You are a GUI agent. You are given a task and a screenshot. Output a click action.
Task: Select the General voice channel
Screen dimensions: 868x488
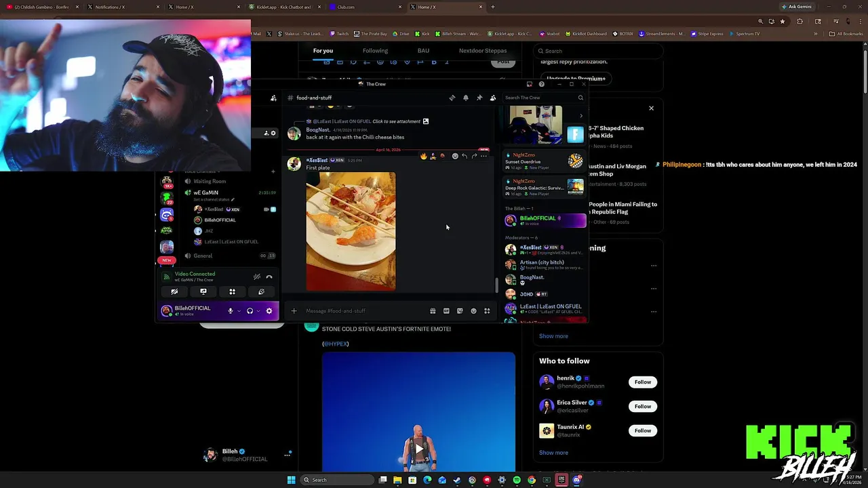[203, 256]
